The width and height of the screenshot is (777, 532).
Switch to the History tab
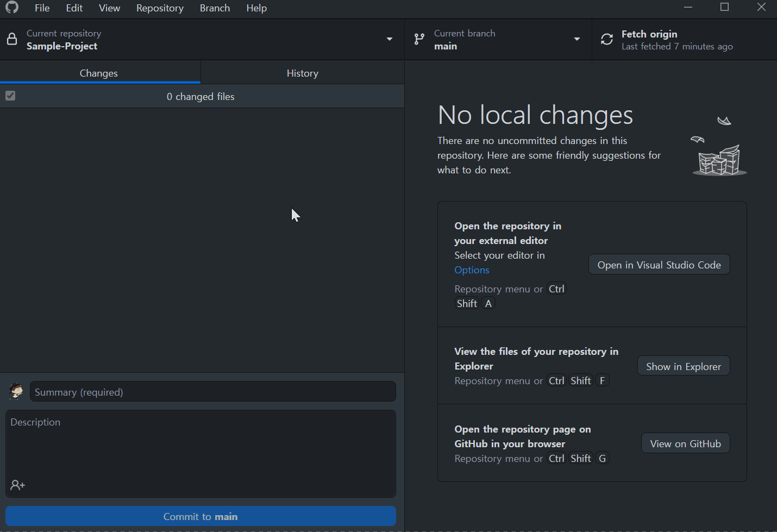click(303, 73)
